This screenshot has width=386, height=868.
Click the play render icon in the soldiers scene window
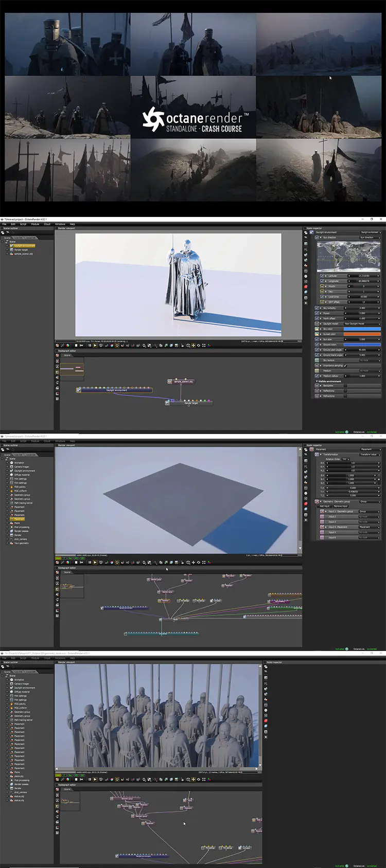coord(95,779)
